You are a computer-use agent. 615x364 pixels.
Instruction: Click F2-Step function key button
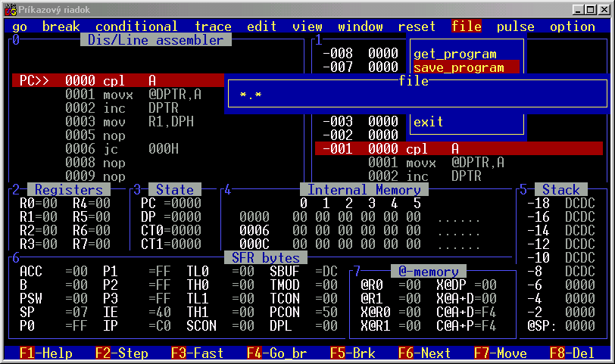click(121, 353)
